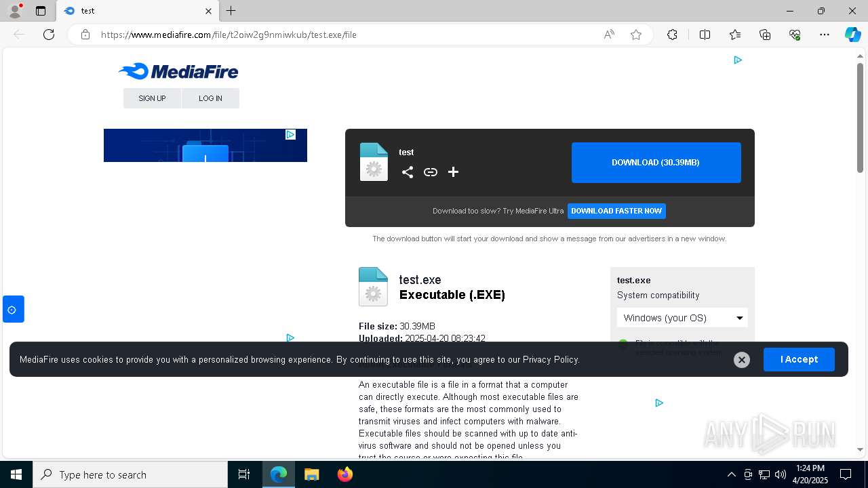Dismiss cookie banner with the X icon
This screenshot has height=488, width=868.
tap(742, 360)
